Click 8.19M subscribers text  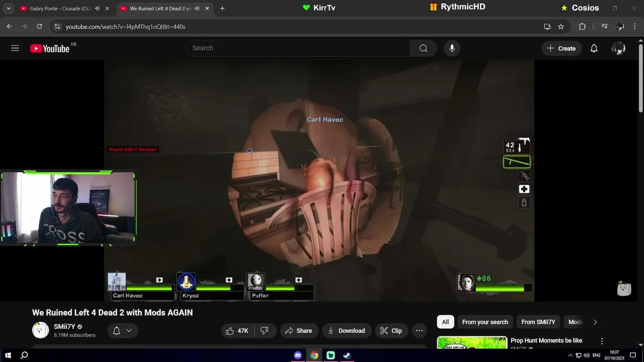(x=74, y=335)
